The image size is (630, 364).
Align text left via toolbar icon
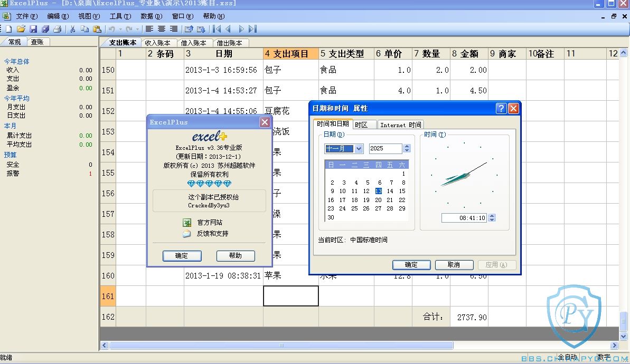tap(149, 29)
